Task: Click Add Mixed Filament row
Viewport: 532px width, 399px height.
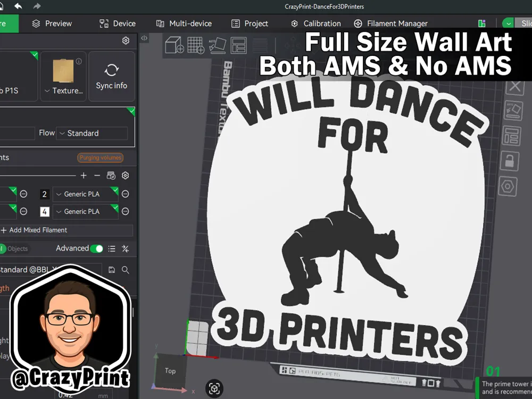Action: pyautogui.click(x=66, y=230)
